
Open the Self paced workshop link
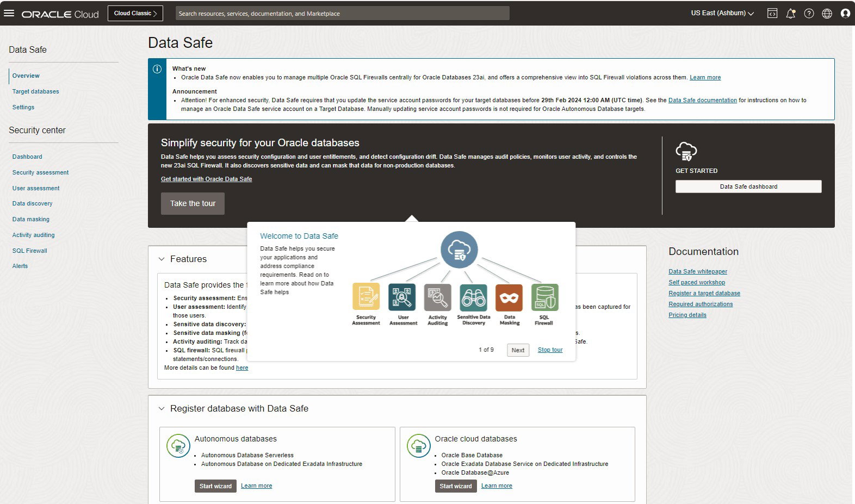point(697,282)
